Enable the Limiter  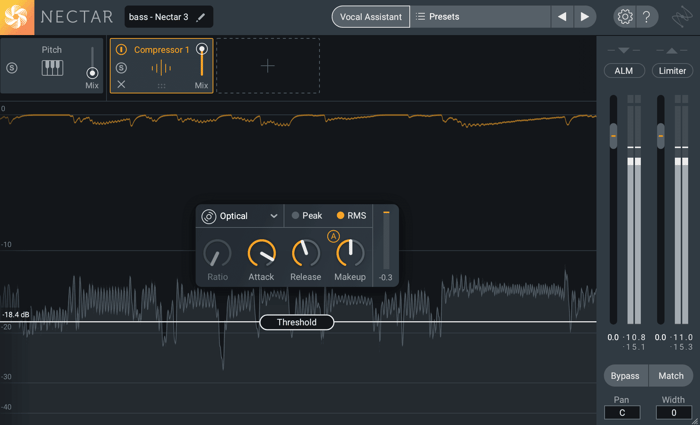(672, 71)
